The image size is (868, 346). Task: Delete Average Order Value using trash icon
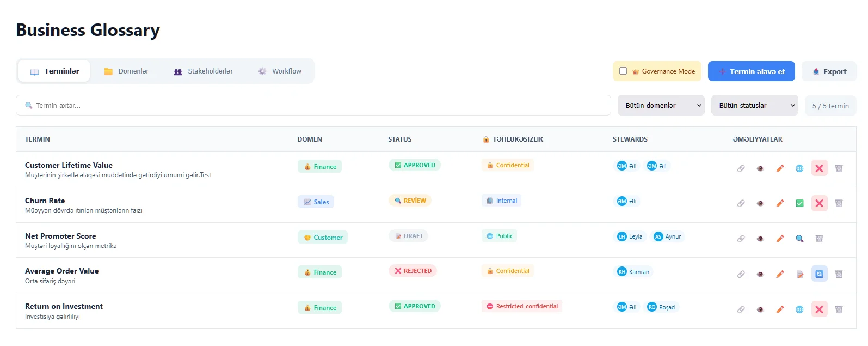coord(839,274)
